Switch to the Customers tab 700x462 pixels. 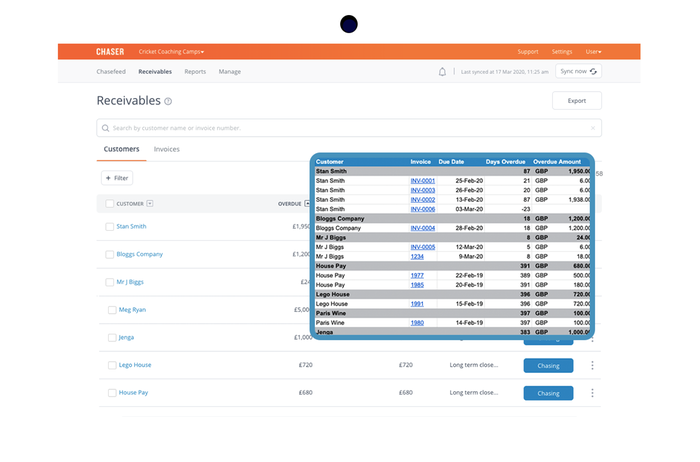(x=121, y=149)
